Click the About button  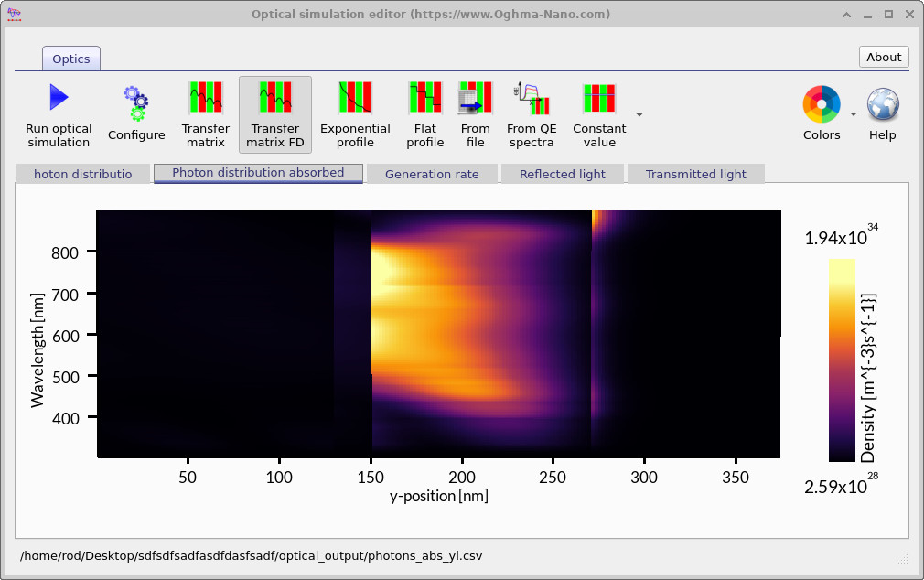pos(884,57)
